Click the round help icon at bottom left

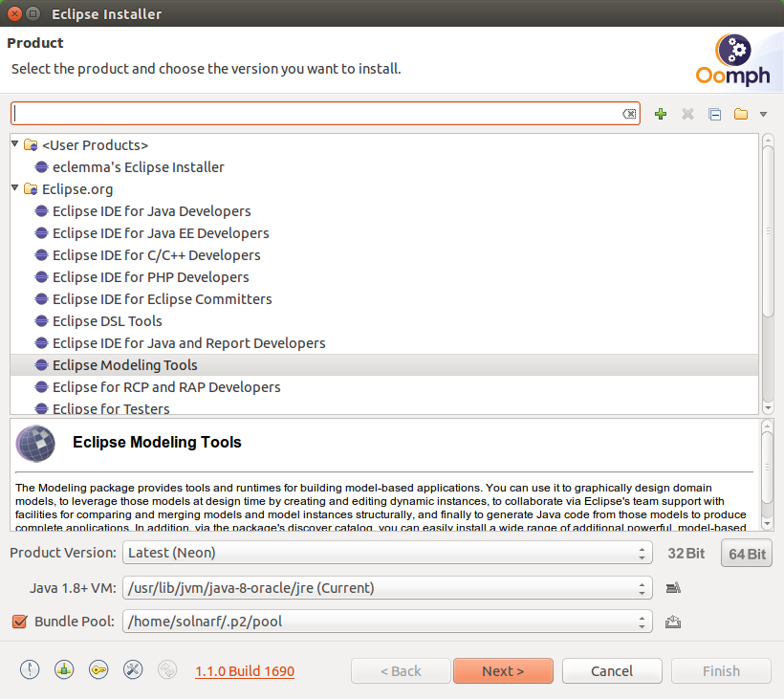pyautogui.click(x=30, y=670)
